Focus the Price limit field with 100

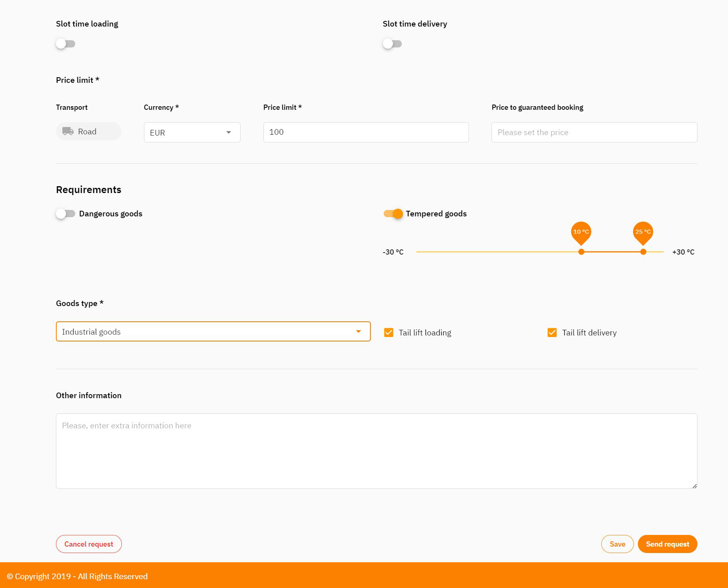click(x=366, y=132)
